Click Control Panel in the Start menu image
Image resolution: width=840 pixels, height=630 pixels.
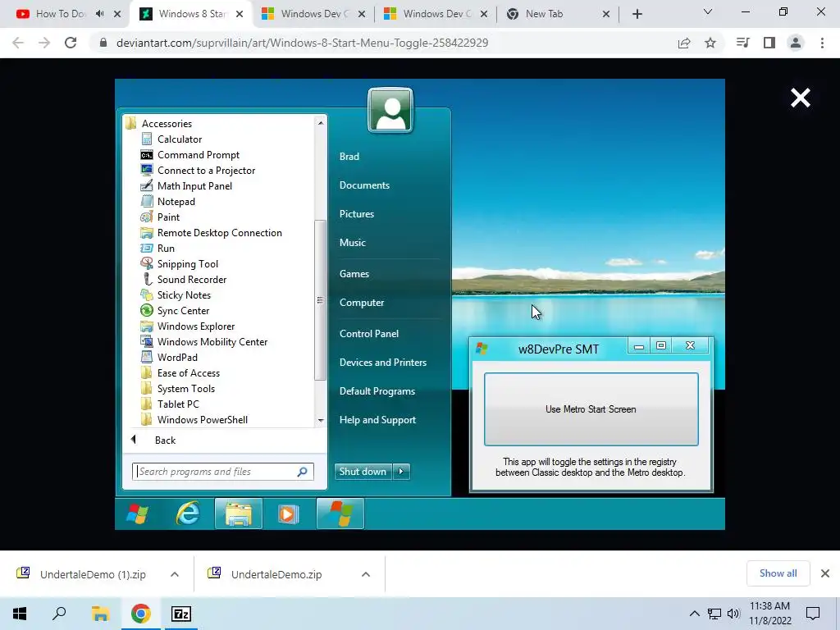tap(369, 334)
